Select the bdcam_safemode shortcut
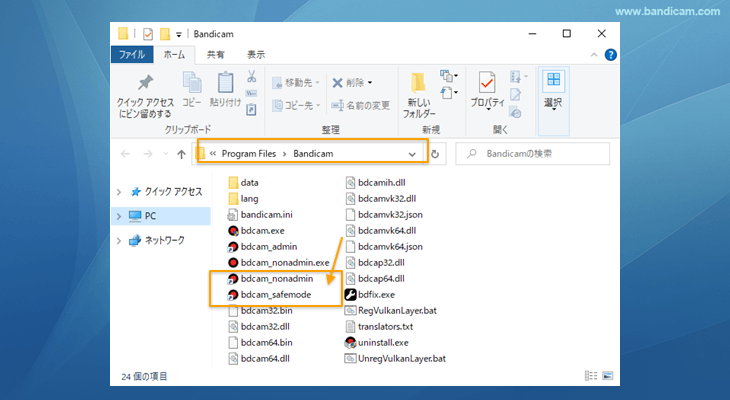Screen dimensions: 730x400 (x=270, y=295)
